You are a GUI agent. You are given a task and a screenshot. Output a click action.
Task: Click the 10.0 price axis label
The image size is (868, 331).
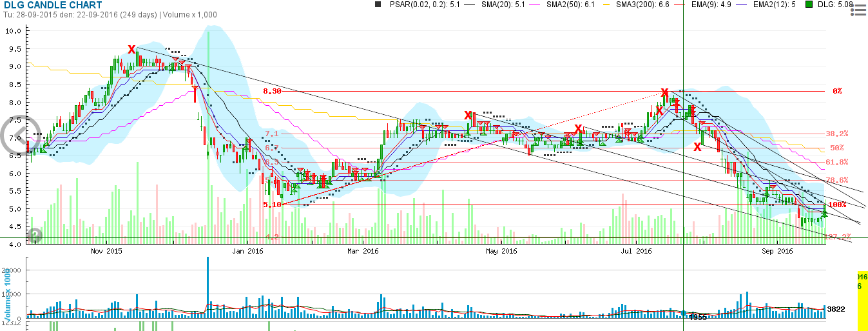[x=14, y=30]
